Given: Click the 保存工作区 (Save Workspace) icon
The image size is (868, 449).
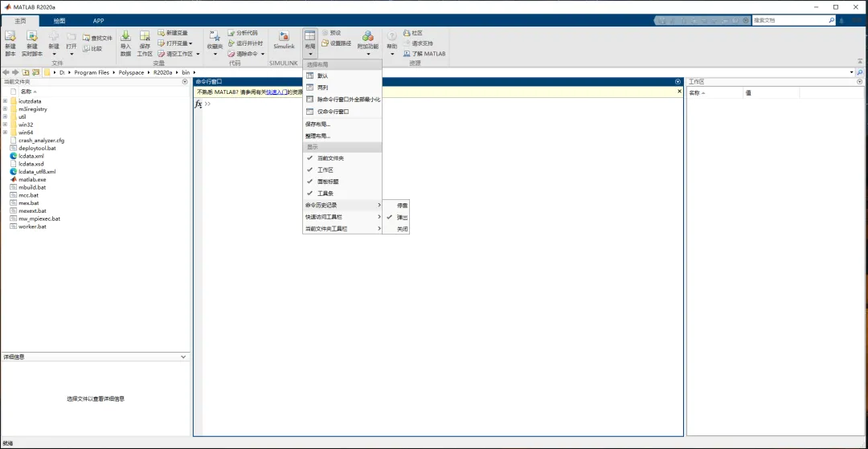Looking at the screenshot, I should point(145,36).
